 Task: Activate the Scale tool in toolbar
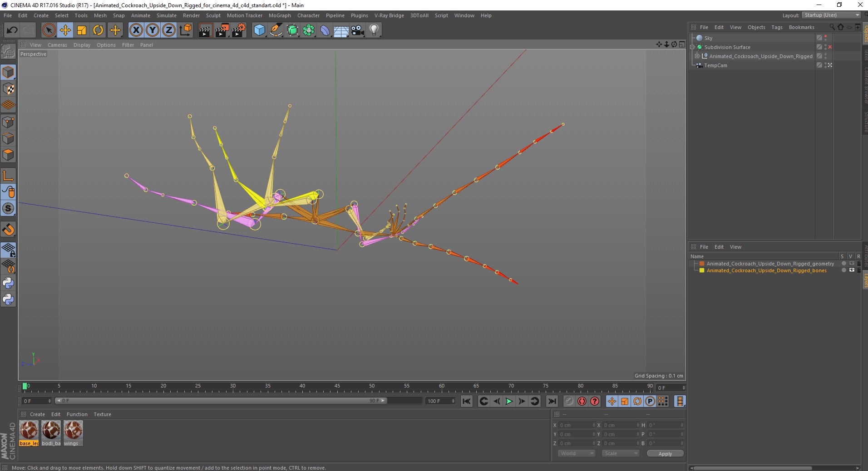pos(82,30)
